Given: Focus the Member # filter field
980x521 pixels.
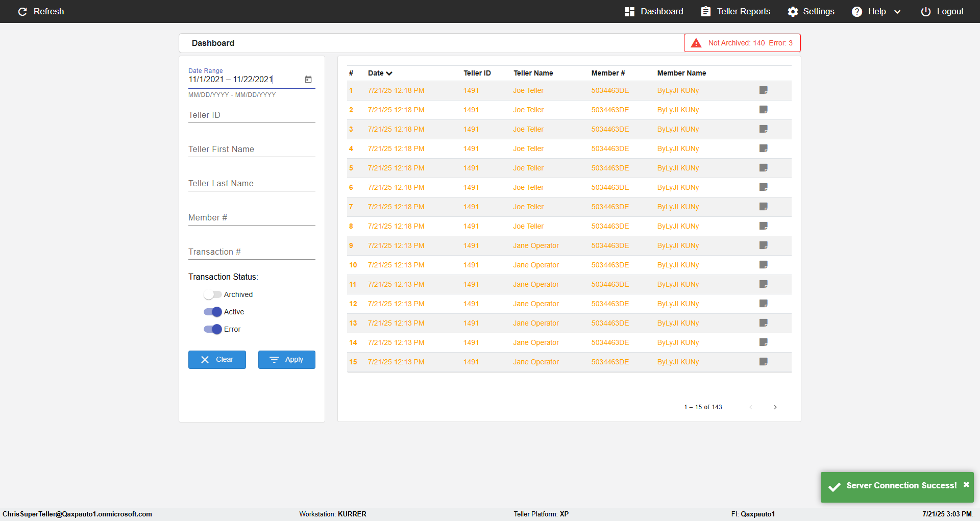Looking at the screenshot, I should (252, 218).
